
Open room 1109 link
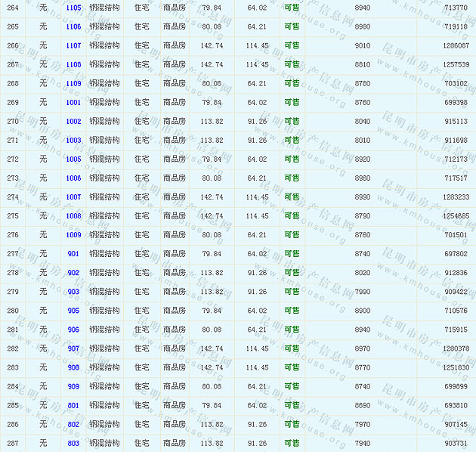[x=73, y=83]
